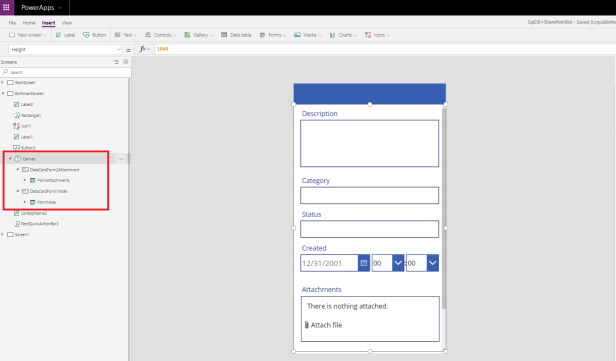Viewport: 616px width, 361px height.
Task: Select Screen1 in the tree
Action: click(x=22, y=235)
